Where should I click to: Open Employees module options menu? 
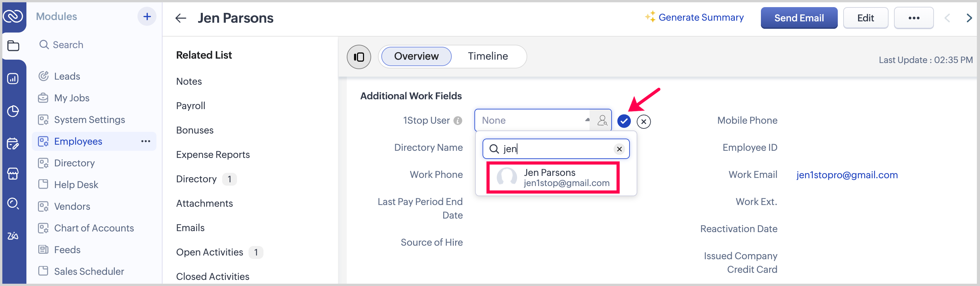pyautogui.click(x=146, y=141)
